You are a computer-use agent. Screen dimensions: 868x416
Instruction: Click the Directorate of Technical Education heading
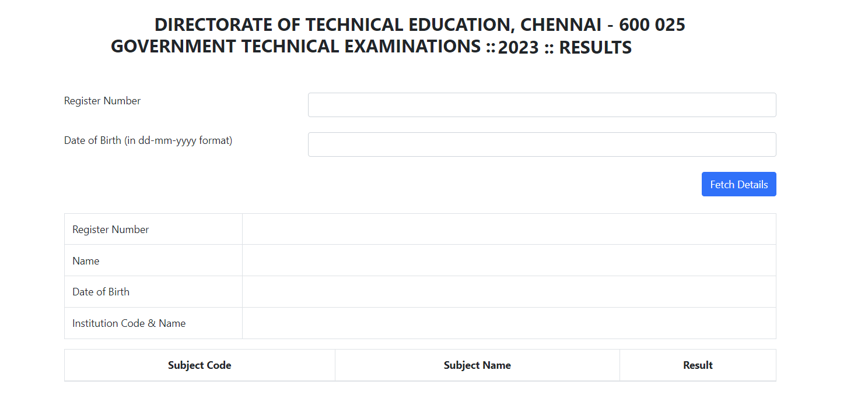[420, 25]
